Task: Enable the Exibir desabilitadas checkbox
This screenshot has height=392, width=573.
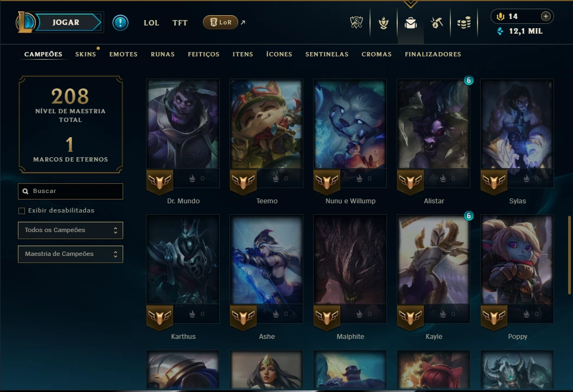Action: [x=22, y=210]
